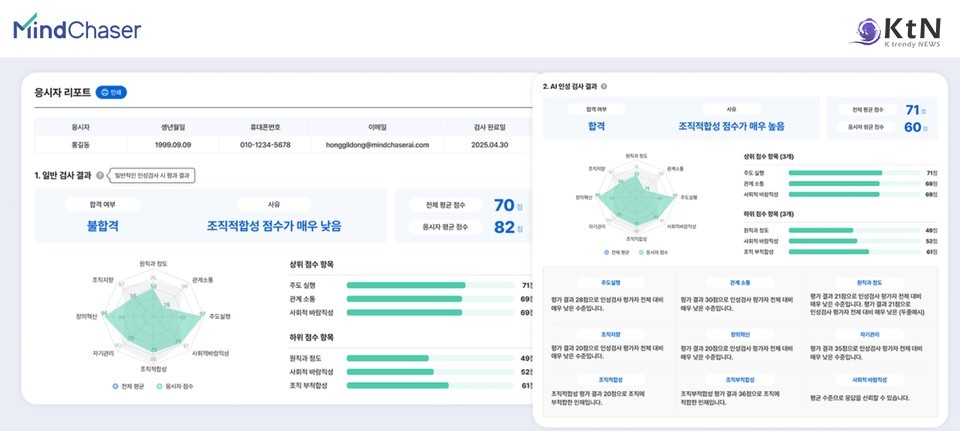Click 주도 실행 progress bar in AI result panel
The height and width of the screenshot is (431, 960).
coord(855,173)
